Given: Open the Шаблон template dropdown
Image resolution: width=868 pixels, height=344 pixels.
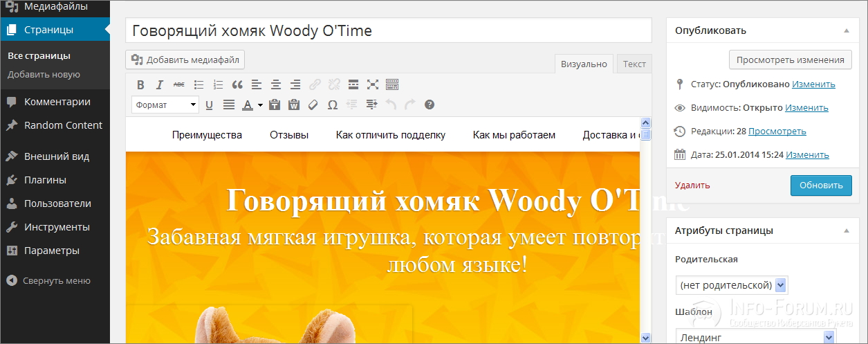Looking at the screenshot, I should [x=756, y=336].
